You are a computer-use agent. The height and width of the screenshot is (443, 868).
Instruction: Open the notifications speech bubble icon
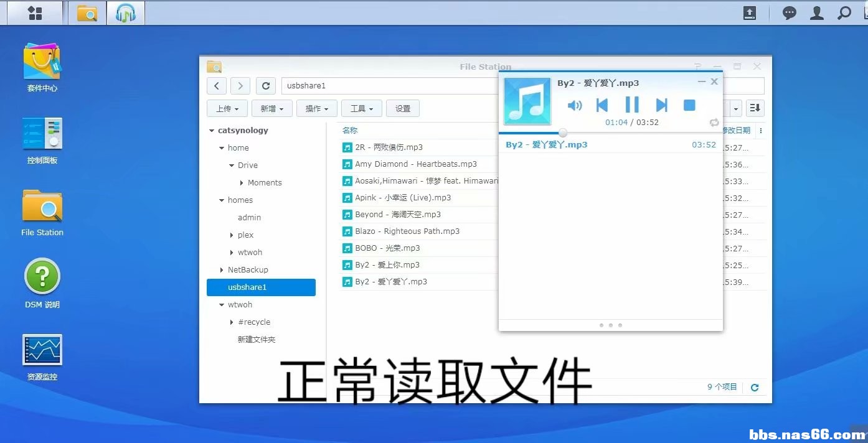point(790,13)
